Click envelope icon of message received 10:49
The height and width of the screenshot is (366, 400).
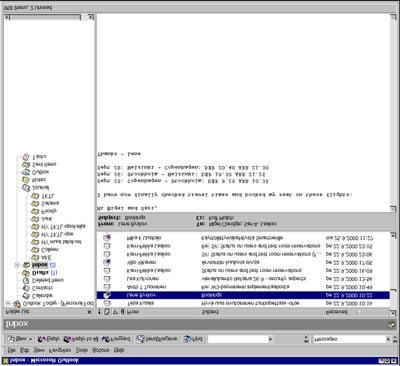(107, 287)
